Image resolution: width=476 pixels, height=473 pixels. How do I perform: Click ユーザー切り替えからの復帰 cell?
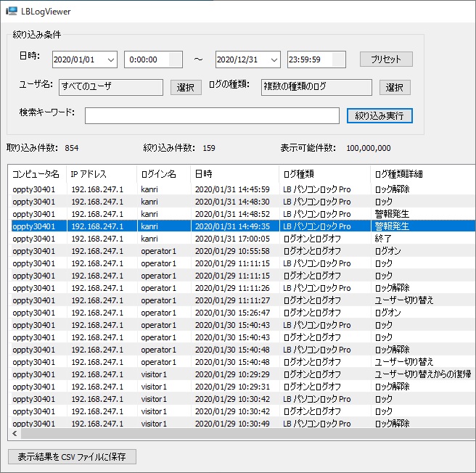(x=423, y=374)
